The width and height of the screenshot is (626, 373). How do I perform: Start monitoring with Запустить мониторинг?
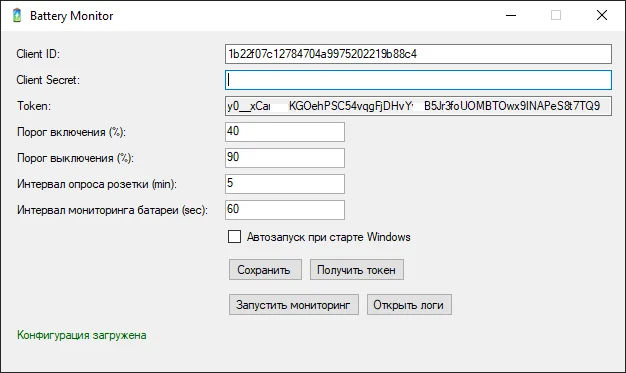(293, 305)
